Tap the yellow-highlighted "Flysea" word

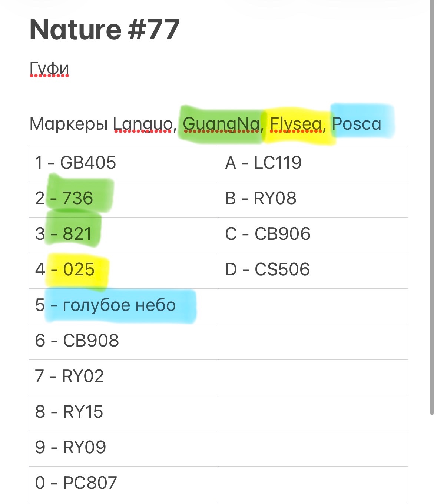coord(296,124)
